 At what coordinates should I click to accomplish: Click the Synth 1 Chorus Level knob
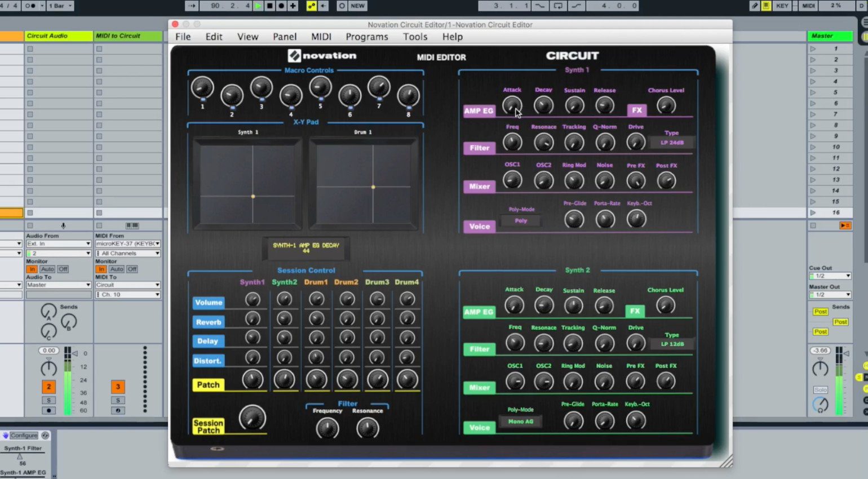pos(666,105)
